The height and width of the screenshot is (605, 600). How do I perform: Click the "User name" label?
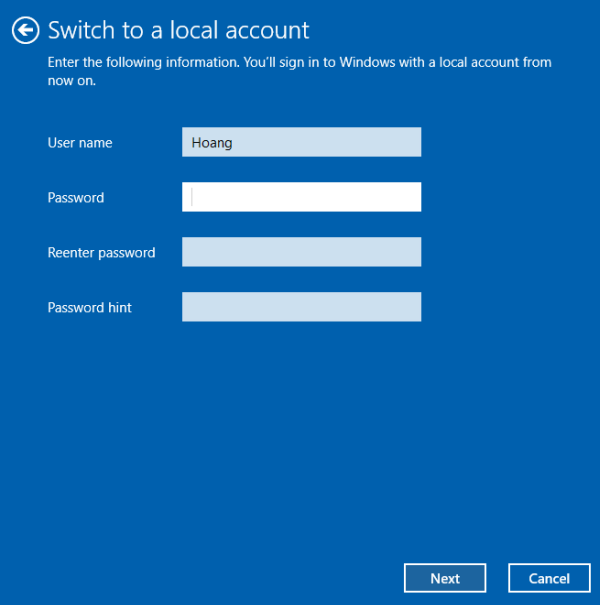pyautogui.click(x=80, y=143)
